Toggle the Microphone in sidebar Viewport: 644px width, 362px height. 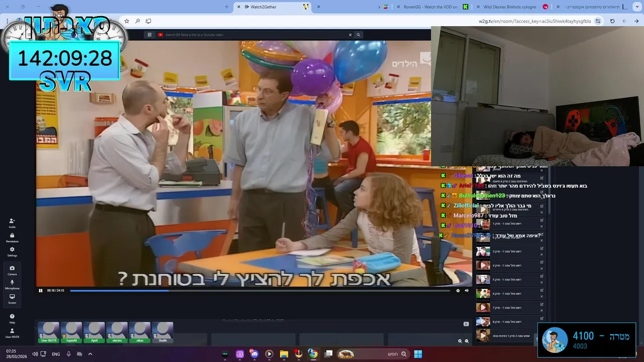12,285
